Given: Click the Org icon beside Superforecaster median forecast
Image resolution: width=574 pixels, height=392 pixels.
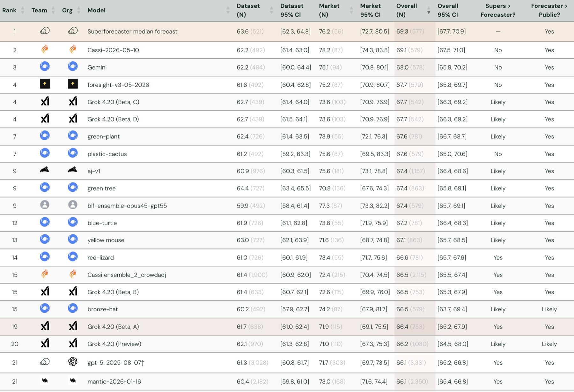Looking at the screenshot, I should coord(73,31).
